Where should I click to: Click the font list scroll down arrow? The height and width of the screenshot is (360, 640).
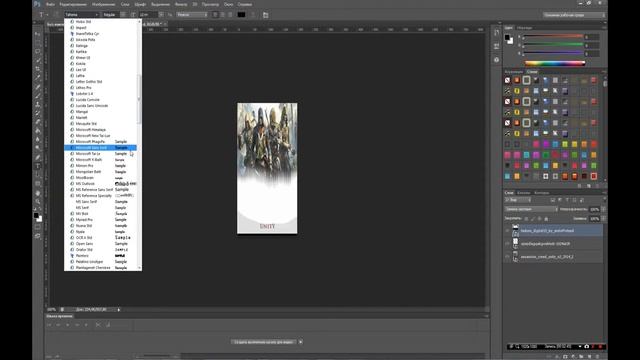(x=140, y=268)
